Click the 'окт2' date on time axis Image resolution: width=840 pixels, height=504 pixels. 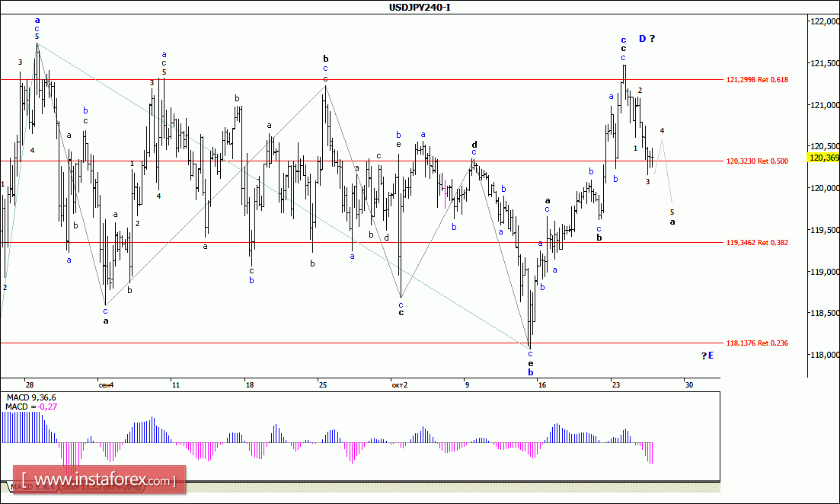pos(400,385)
